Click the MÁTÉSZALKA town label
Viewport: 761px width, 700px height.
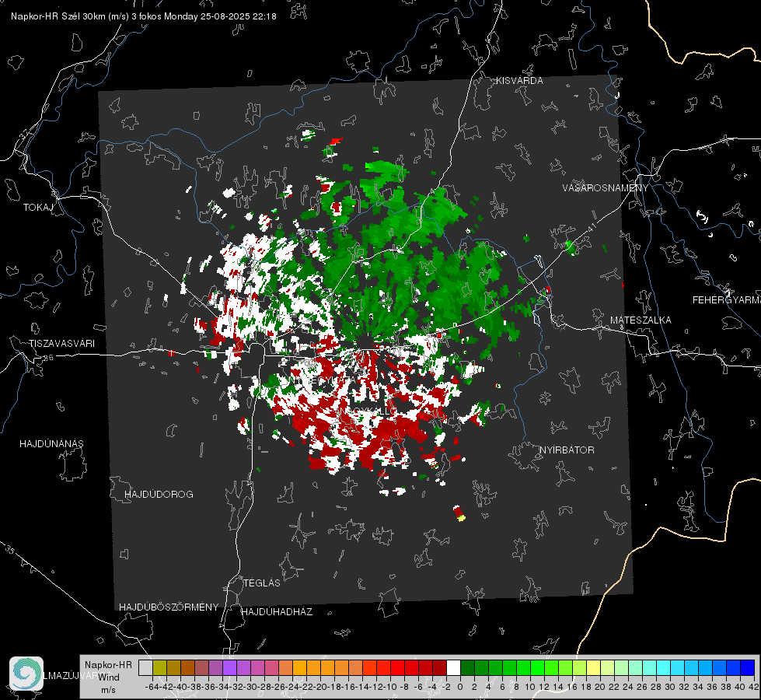pyautogui.click(x=641, y=320)
